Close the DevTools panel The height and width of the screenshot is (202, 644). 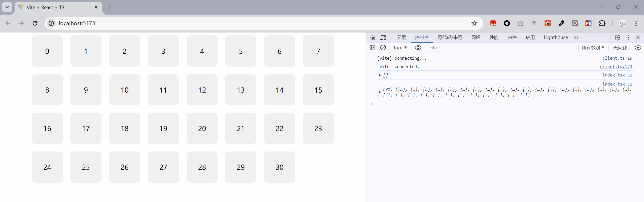pyautogui.click(x=638, y=37)
